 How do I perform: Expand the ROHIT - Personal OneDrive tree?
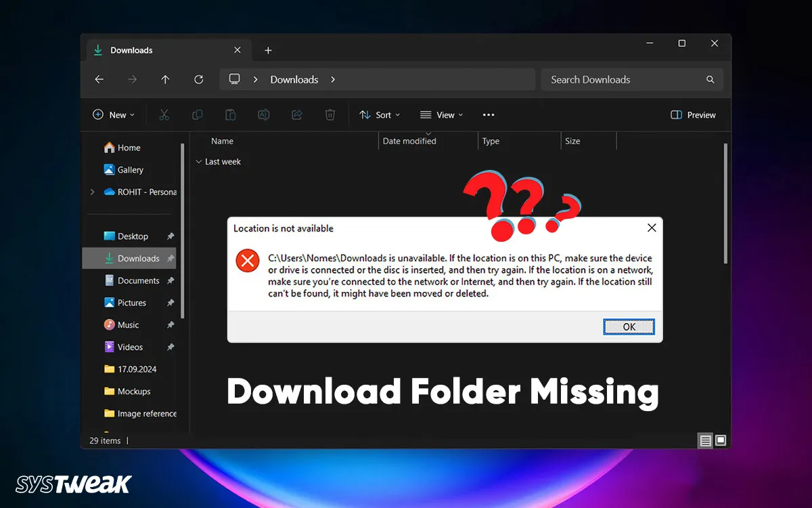(92, 192)
